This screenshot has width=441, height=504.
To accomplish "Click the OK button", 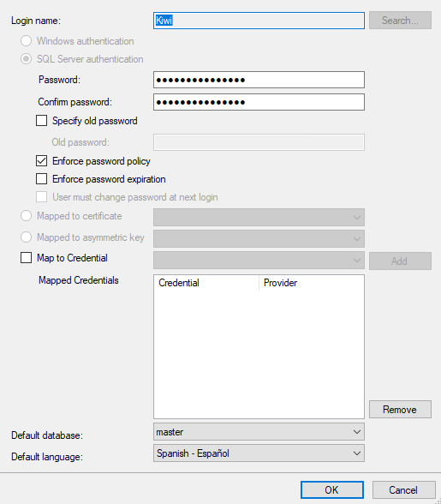I will (332, 490).
